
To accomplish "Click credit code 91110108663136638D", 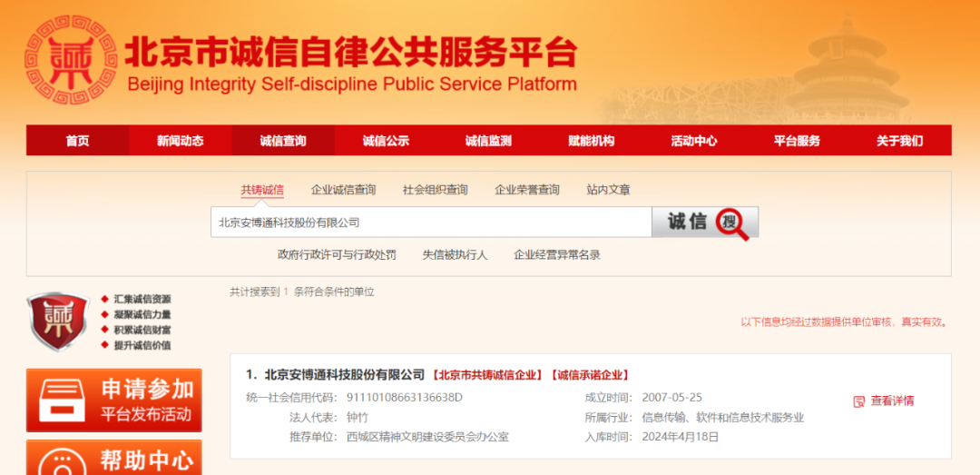I will tap(405, 398).
